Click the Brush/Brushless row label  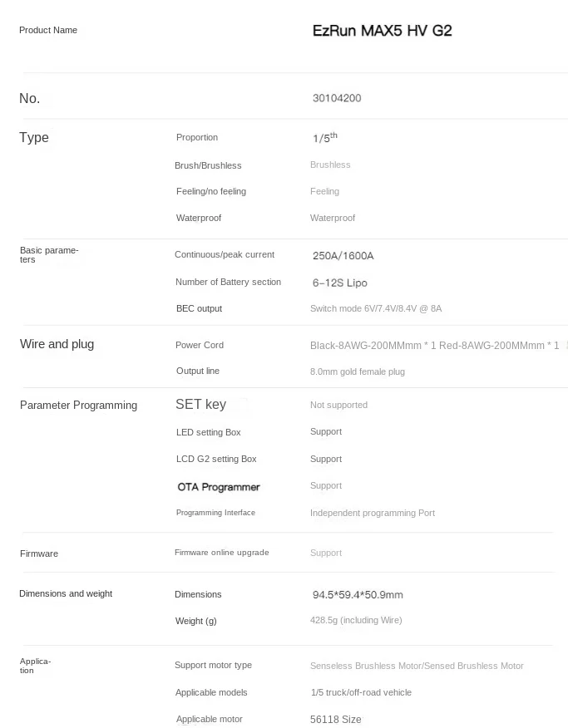pyautogui.click(x=208, y=165)
